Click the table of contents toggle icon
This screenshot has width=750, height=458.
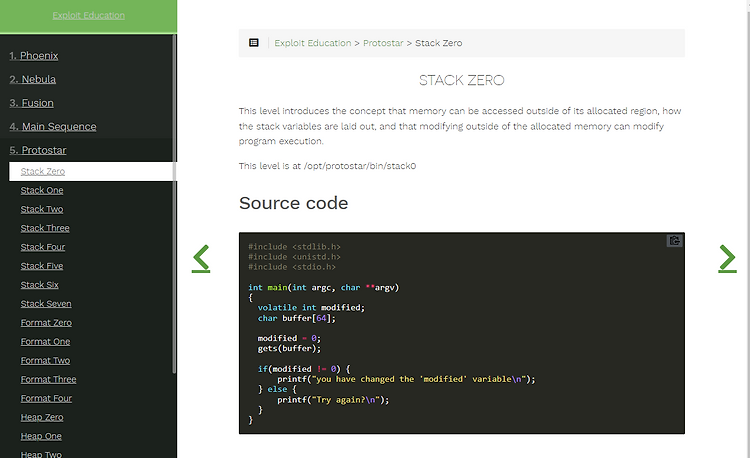[x=254, y=43]
